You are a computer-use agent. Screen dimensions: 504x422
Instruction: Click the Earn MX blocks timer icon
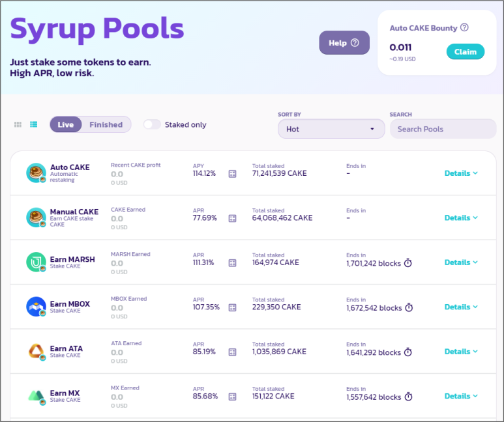pos(408,397)
